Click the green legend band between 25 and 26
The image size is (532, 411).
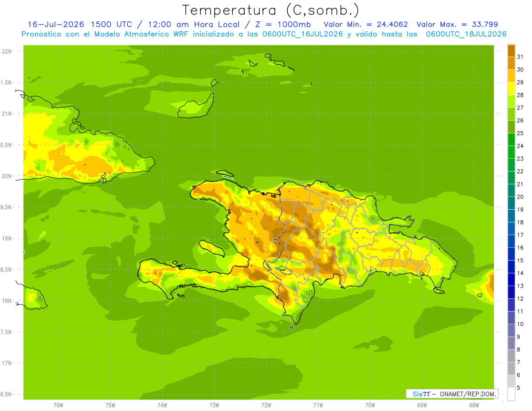[511, 127]
